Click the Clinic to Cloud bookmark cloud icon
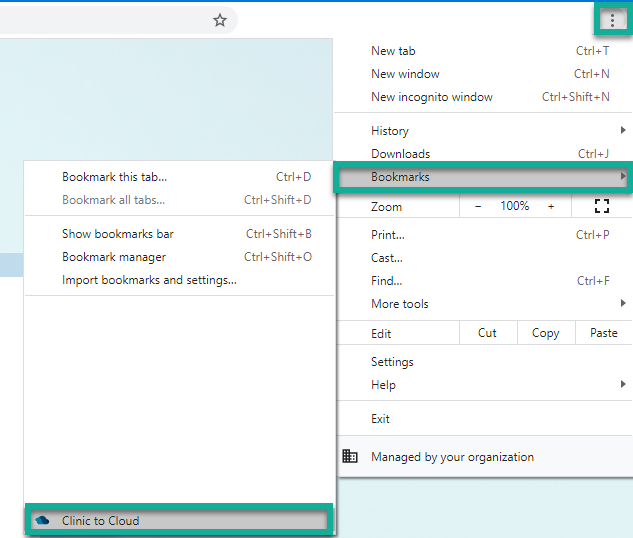 (42, 521)
